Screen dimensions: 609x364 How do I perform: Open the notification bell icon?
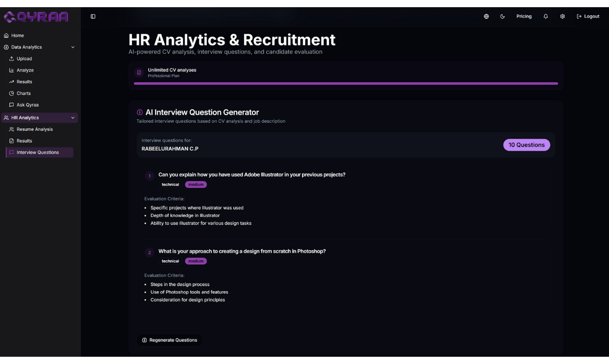545,16
